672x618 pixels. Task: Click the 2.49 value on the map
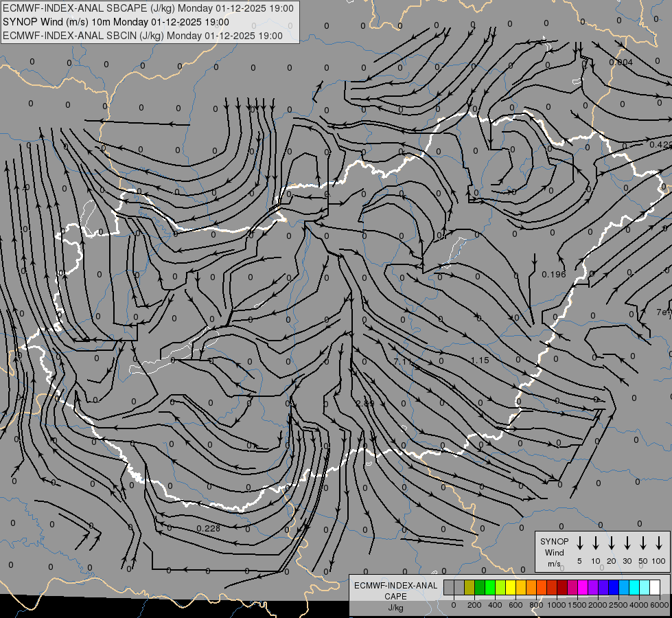(x=365, y=403)
